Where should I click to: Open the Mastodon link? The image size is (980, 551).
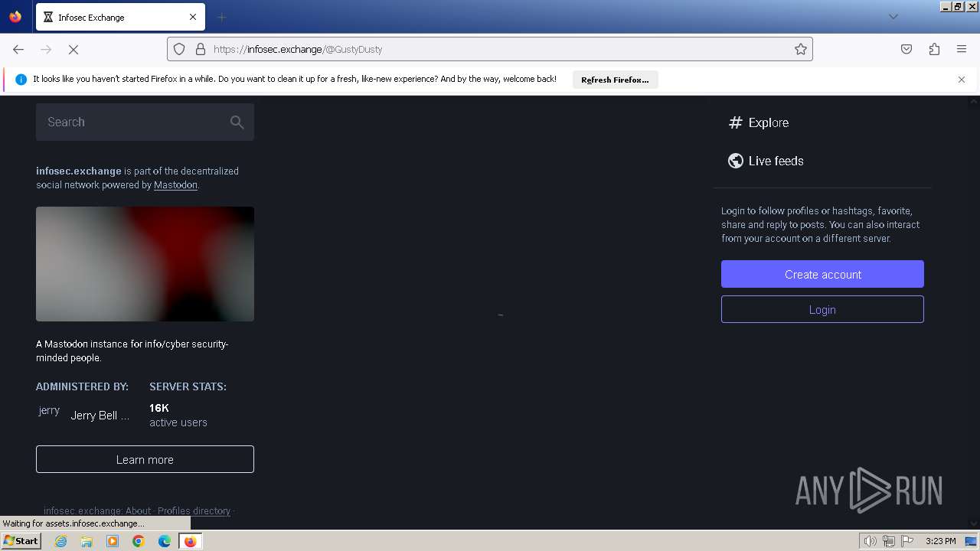point(175,185)
